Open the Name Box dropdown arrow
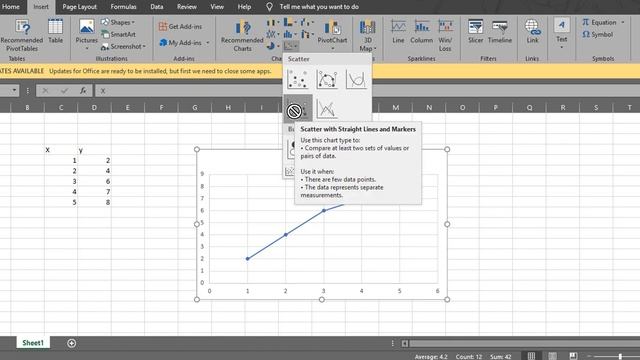Image resolution: width=640 pixels, height=360 pixels. (x=14, y=90)
